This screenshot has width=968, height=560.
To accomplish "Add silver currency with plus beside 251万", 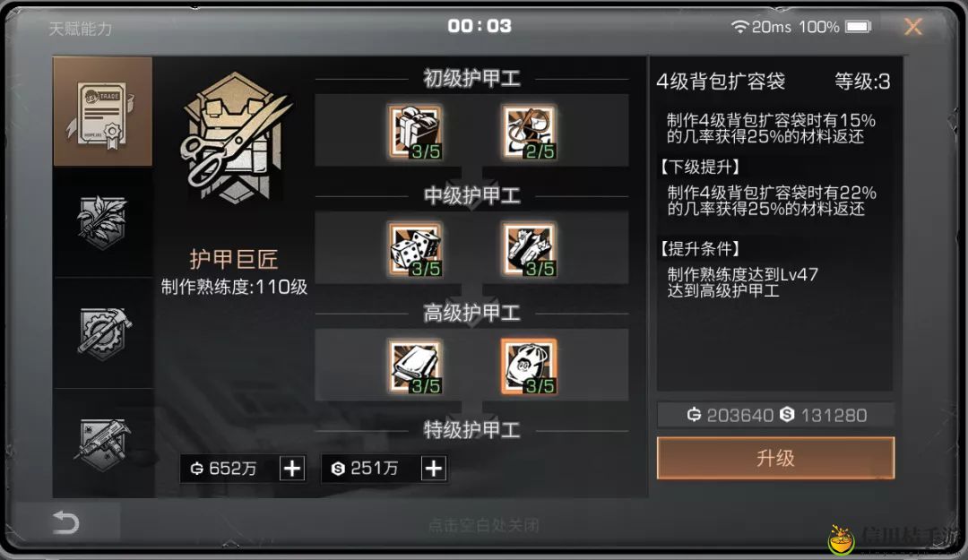I will (434, 469).
